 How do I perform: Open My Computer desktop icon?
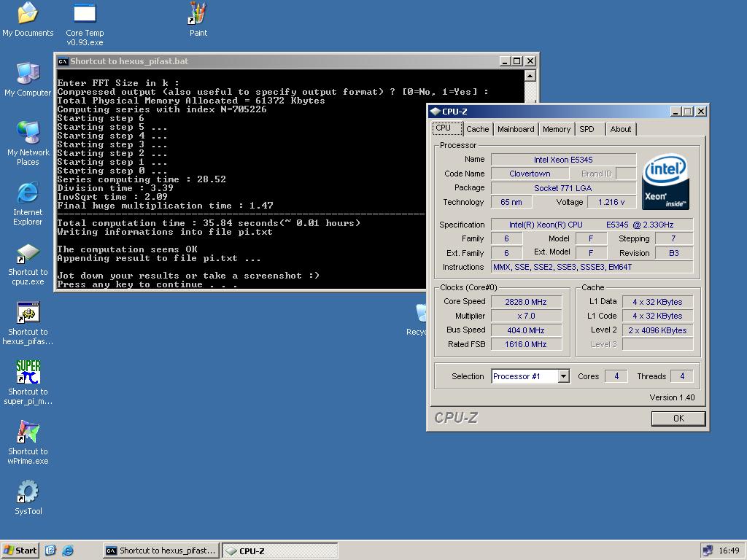[28, 74]
